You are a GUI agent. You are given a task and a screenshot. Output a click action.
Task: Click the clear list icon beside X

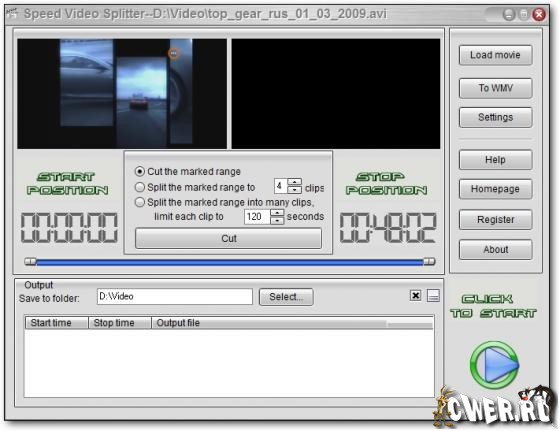pyautogui.click(x=433, y=296)
